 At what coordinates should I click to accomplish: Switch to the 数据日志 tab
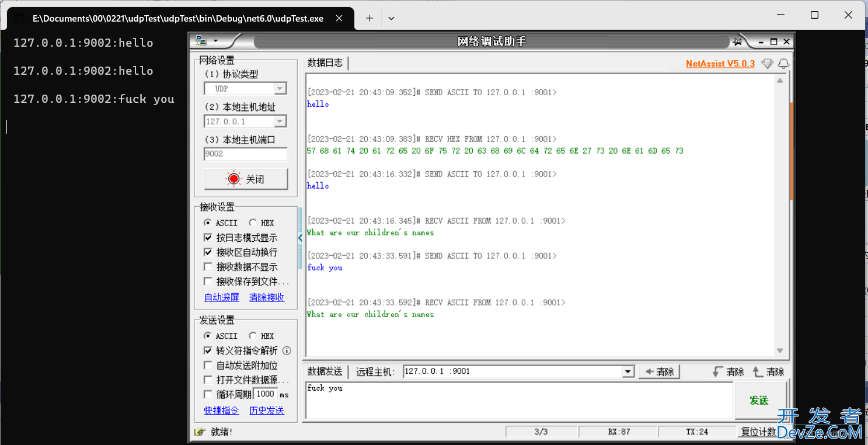pyautogui.click(x=325, y=63)
